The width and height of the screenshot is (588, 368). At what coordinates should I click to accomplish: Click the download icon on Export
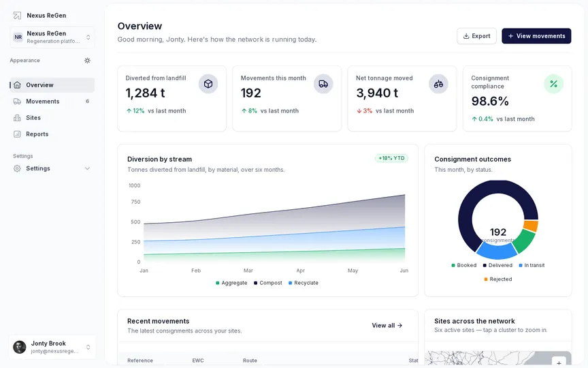tap(466, 36)
